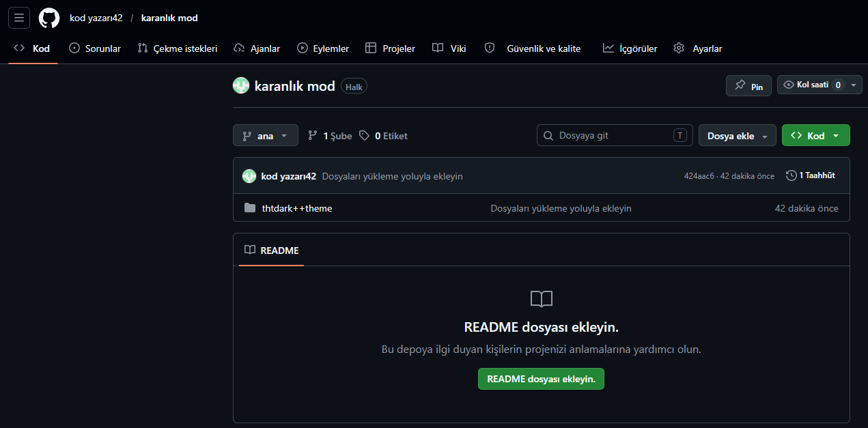Switch to the Eylemler tab
Viewport: 868px width, 428px height.
click(323, 48)
